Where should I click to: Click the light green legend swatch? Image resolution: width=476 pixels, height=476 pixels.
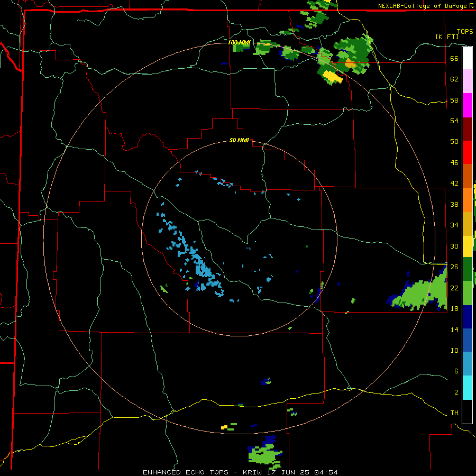[x=467, y=293]
